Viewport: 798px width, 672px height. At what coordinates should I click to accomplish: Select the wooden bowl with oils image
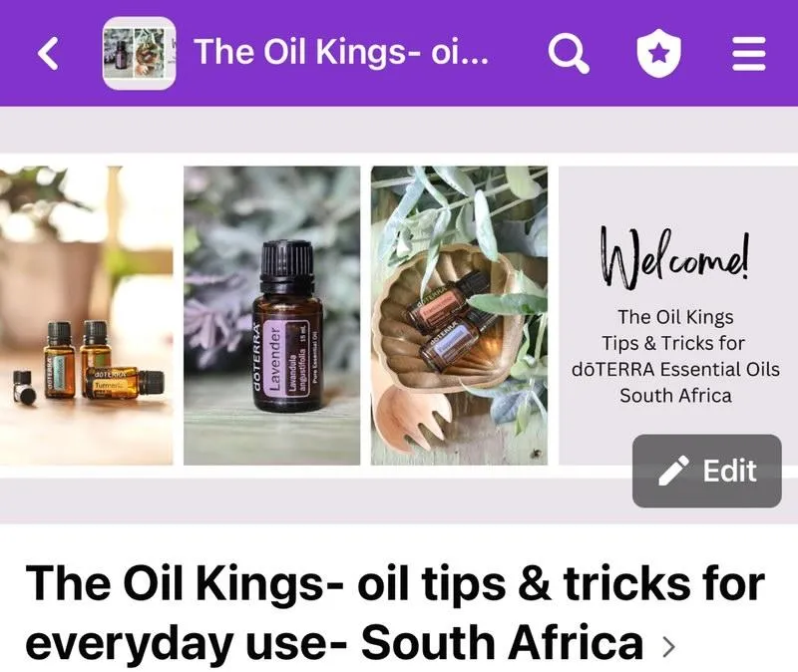click(x=459, y=315)
